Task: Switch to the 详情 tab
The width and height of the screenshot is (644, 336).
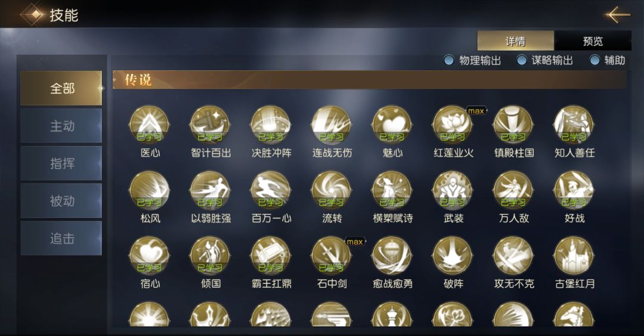Action: click(515, 41)
